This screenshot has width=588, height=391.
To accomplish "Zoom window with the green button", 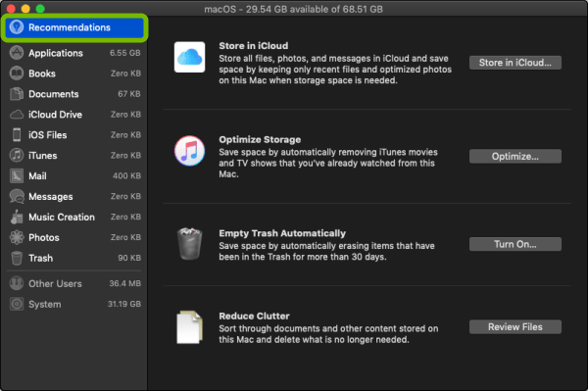I will point(40,9).
